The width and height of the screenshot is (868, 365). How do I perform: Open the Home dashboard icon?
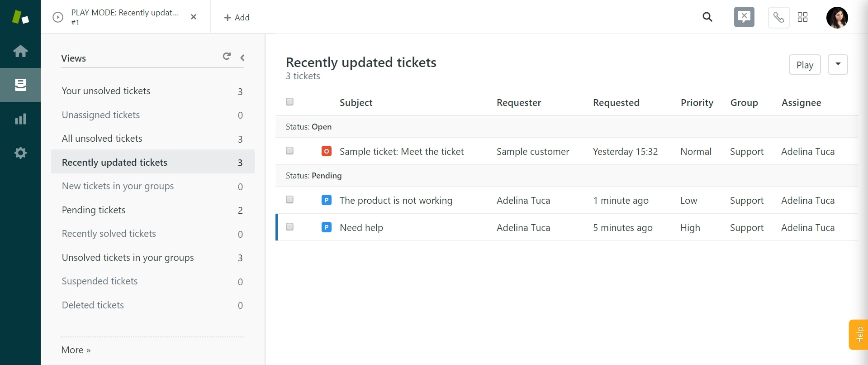[x=20, y=51]
